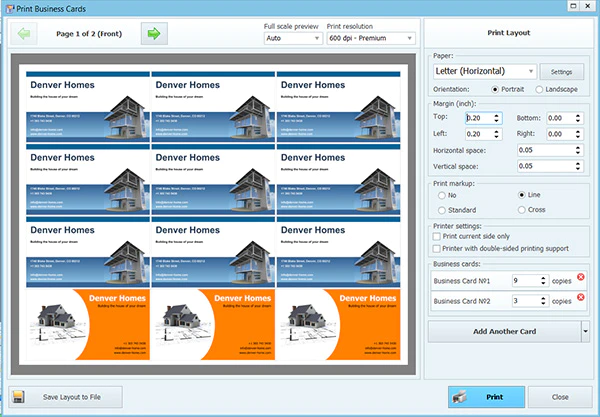
Task: Click Page 1 of 2 (Front) text
Action: click(x=89, y=34)
